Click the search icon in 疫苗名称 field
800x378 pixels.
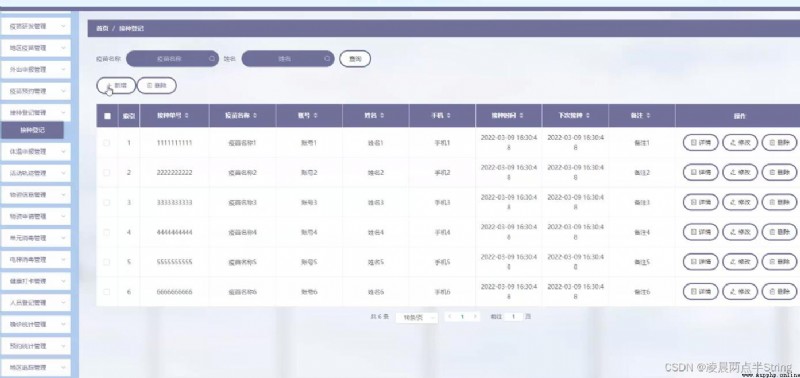212,59
